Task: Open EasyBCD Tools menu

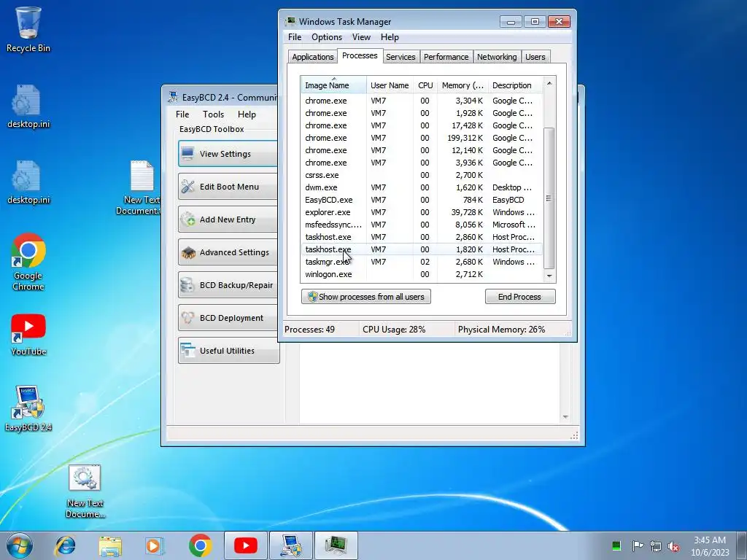Action: click(213, 114)
